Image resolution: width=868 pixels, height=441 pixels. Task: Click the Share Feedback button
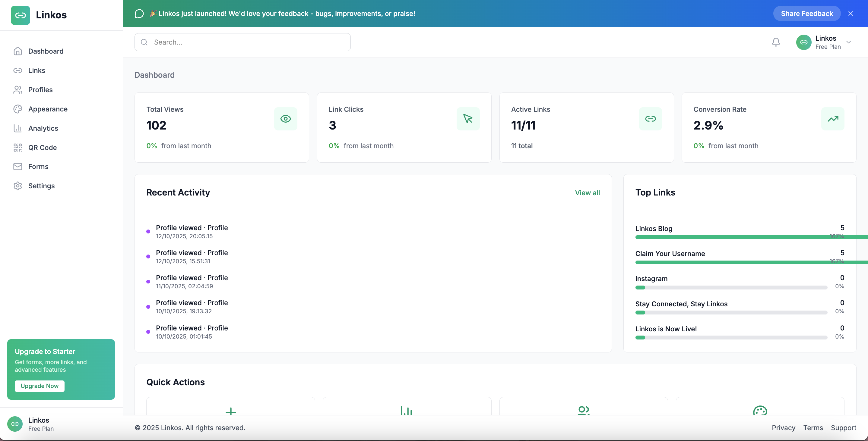click(806, 14)
